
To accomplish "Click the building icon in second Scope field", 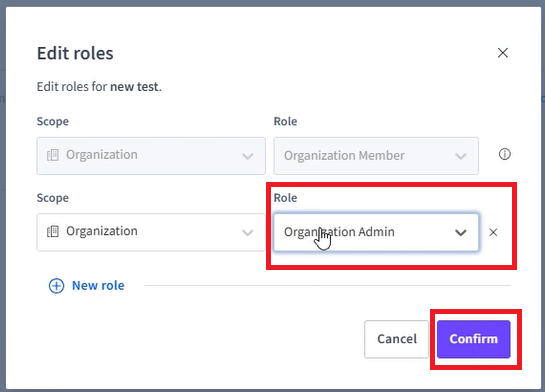I will tap(53, 231).
